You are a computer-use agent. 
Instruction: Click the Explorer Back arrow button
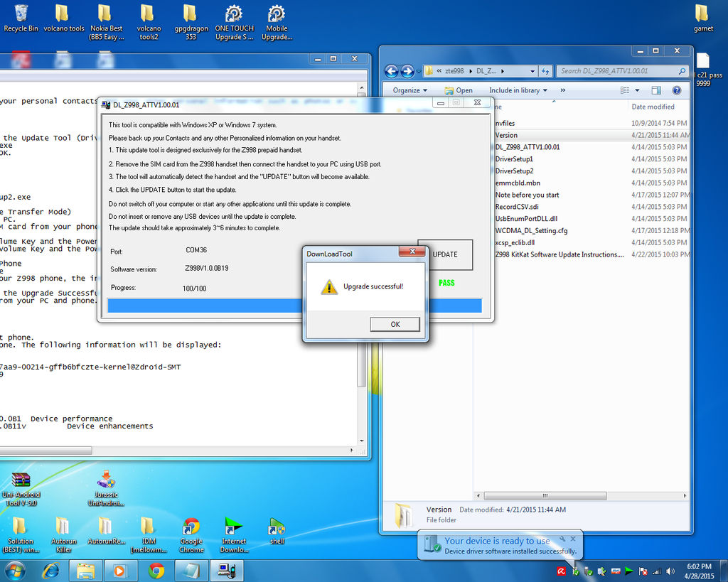[391, 71]
